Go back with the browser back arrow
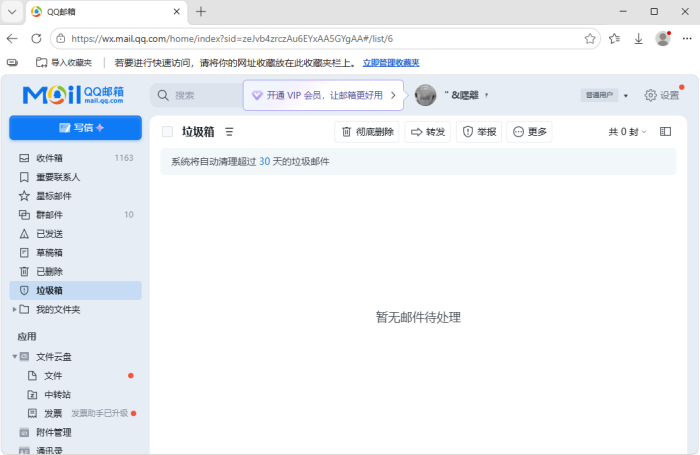The image size is (700, 455). point(12,38)
